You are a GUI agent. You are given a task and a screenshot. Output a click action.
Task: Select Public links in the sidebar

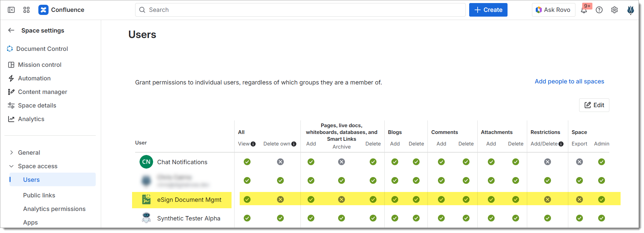click(39, 195)
